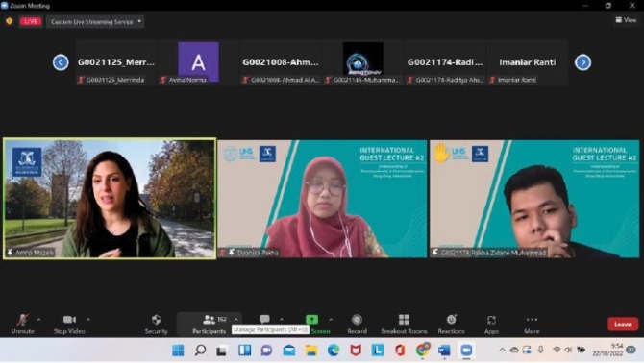Expand audio options arrow next to Unmute
Screen dimensions: 644x363
click(38, 320)
